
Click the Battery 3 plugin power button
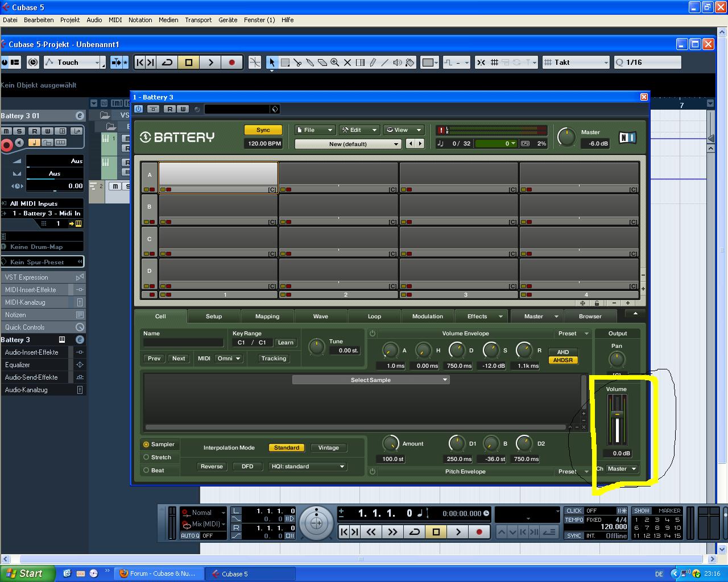pyautogui.click(x=138, y=109)
